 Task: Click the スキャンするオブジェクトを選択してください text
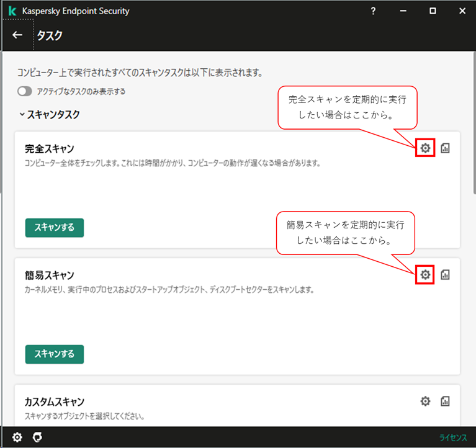(84, 416)
